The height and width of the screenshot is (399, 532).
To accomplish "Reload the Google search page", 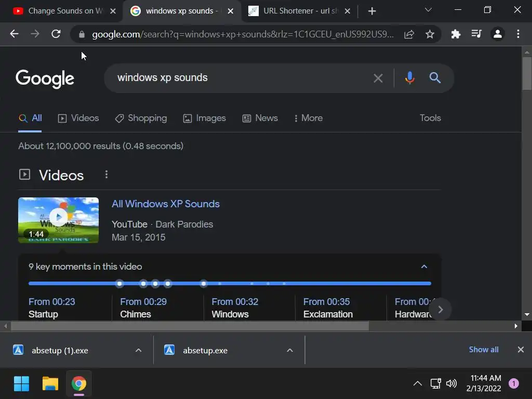I will pyautogui.click(x=56, y=34).
